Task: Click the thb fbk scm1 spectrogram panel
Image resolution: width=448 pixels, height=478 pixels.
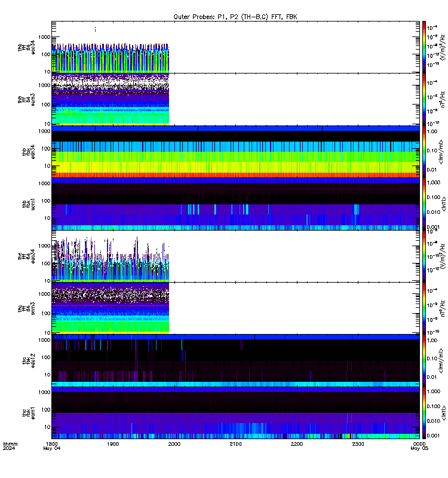Action: 235,204
